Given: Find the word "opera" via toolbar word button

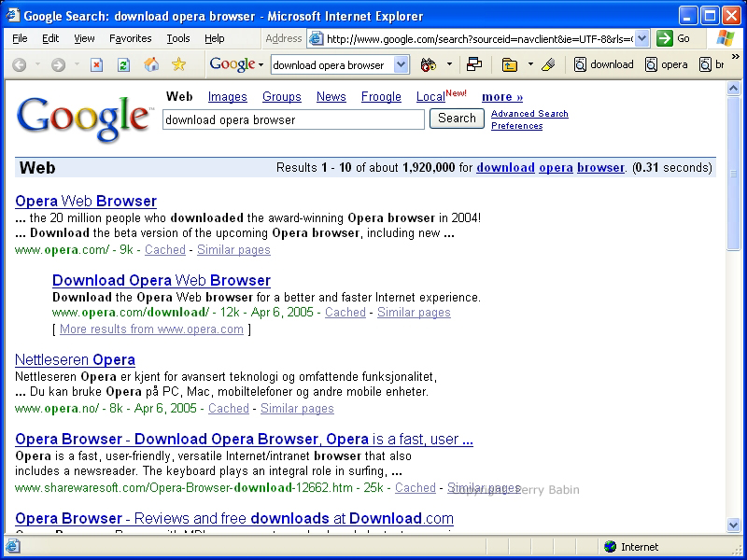Looking at the screenshot, I should pyautogui.click(x=667, y=64).
